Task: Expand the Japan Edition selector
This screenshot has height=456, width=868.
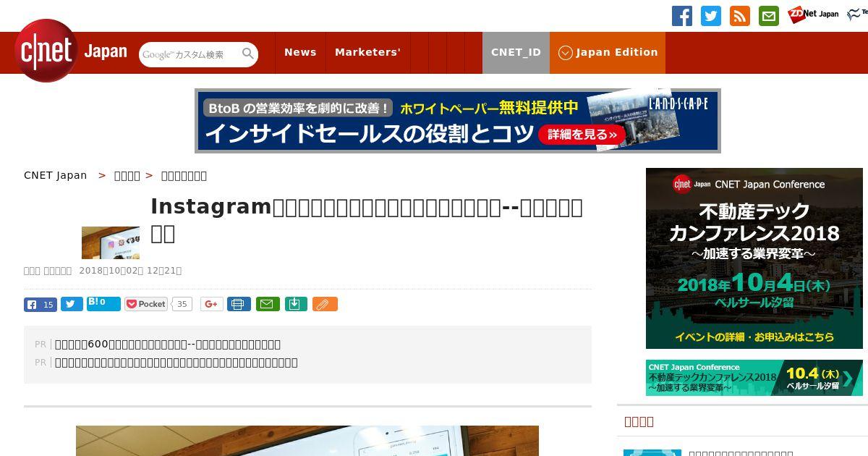Action: point(608,52)
